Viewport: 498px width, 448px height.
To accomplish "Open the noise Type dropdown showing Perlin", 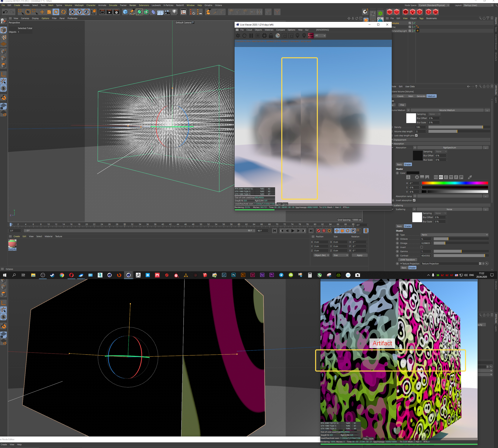I will [x=454, y=235].
